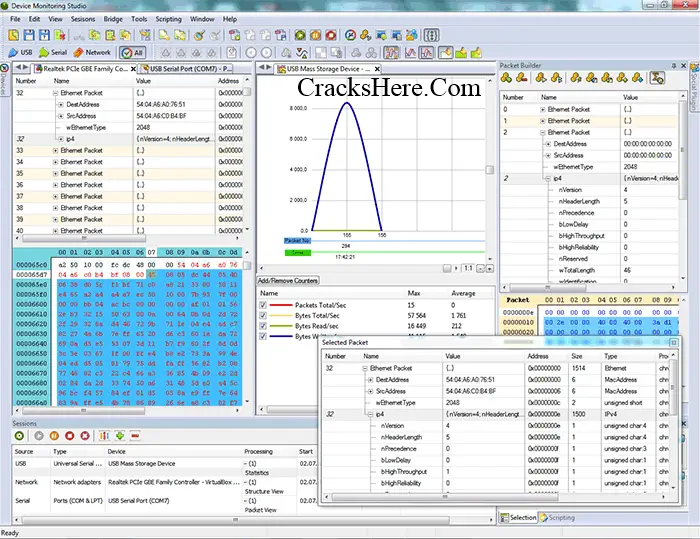Close the USB Mass Storage Device tab
This screenshot has width=700, height=539.
click(x=377, y=69)
